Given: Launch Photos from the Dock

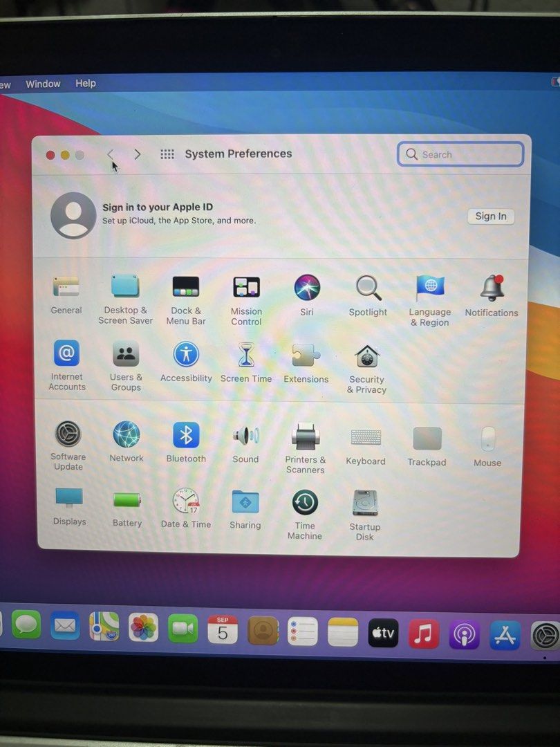Looking at the screenshot, I should click(143, 627).
